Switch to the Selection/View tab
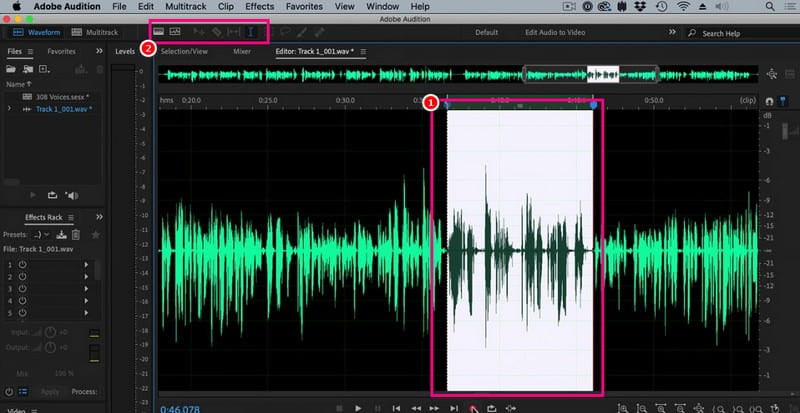Screen dimensions: 800x413 184,51
